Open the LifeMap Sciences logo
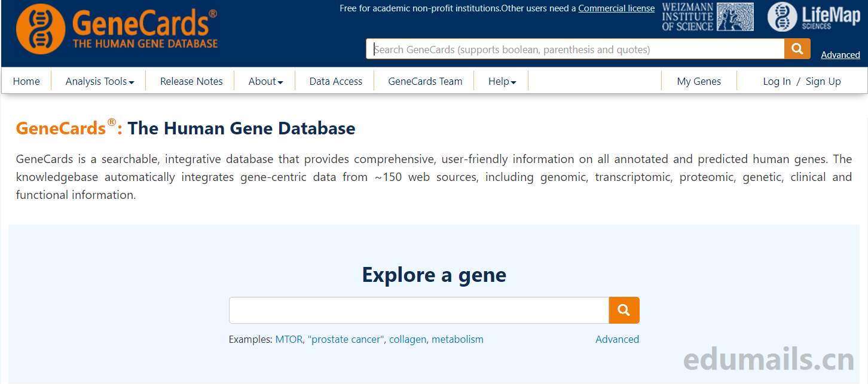Screen dimensions: 868x384 (813, 17)
